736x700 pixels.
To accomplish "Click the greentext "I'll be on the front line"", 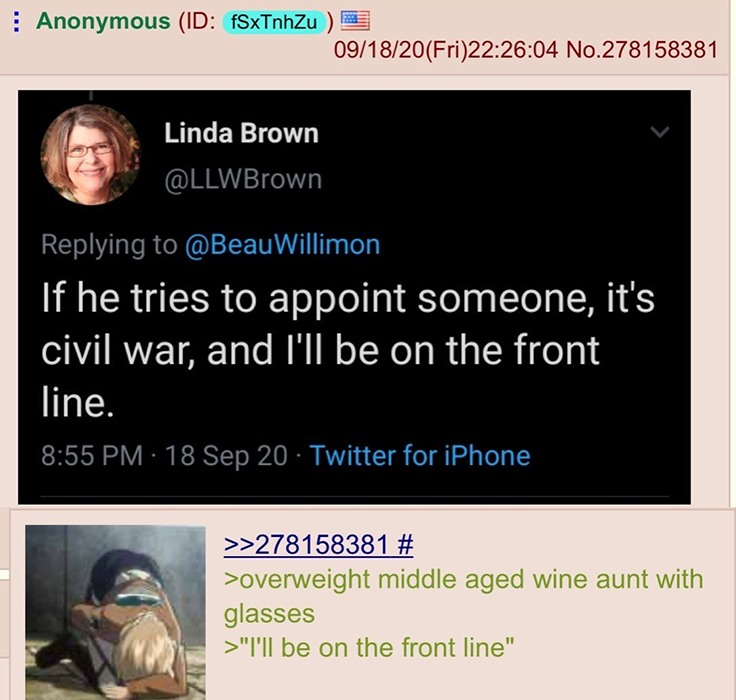I will pyautogui.click(x=369, y=647).
